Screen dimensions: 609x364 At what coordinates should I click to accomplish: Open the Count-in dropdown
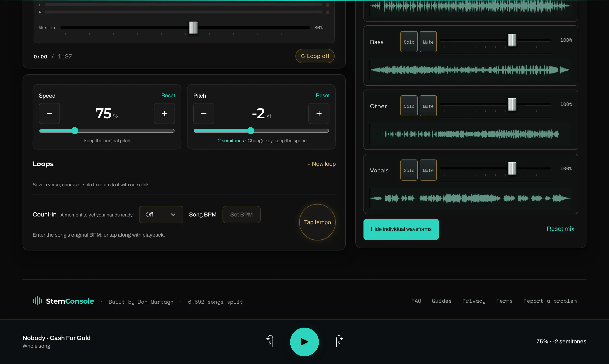click(161, 215)
